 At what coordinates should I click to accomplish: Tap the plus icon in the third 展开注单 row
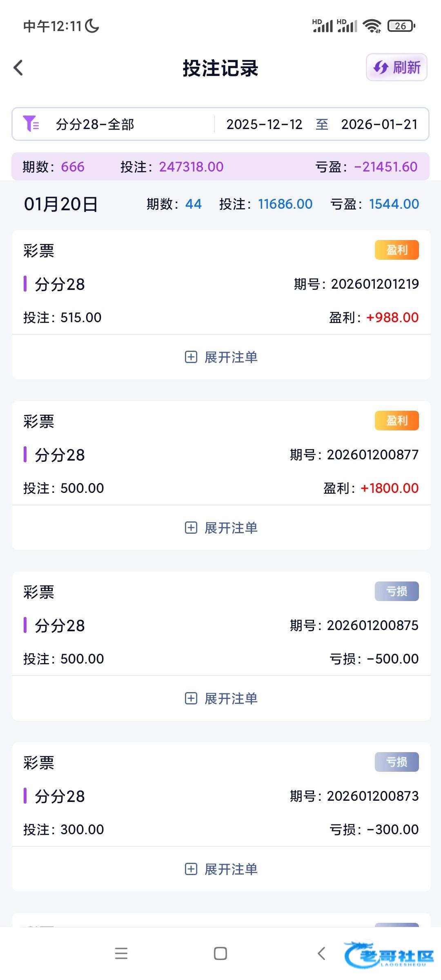(191, 699)
